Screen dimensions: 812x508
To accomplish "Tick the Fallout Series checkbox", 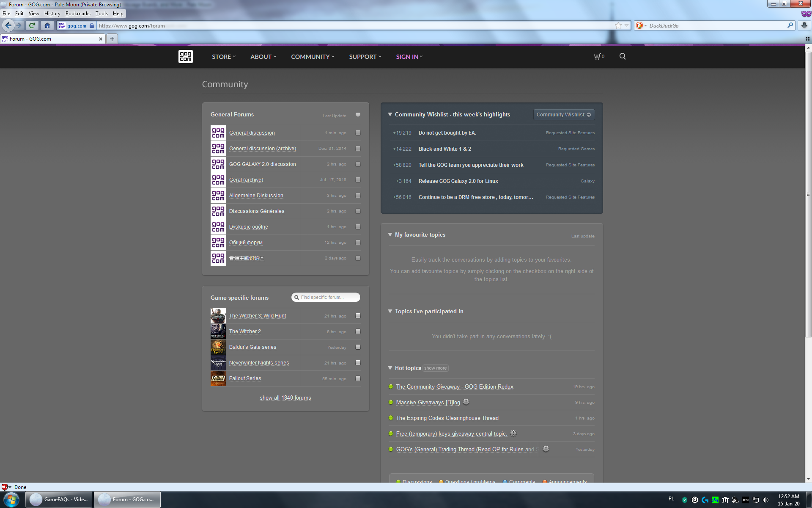I will point(358,378).
